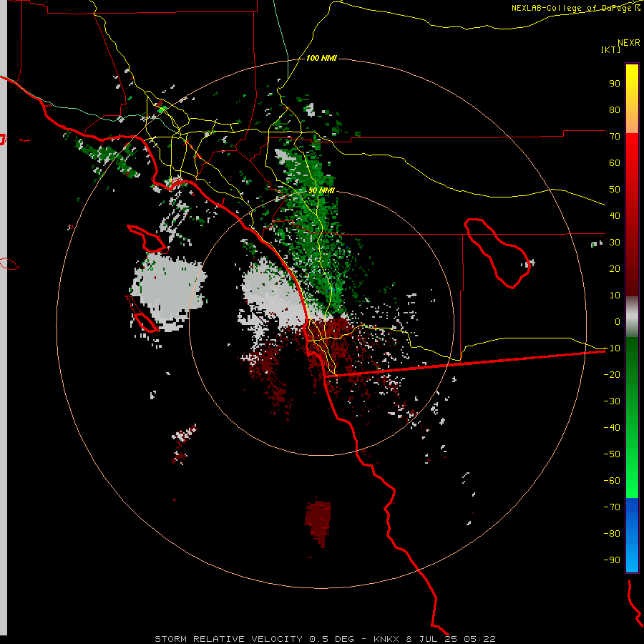644x644 pixels.
Task: Click the 100 NMI range ring label
Action: coord(321,59)
